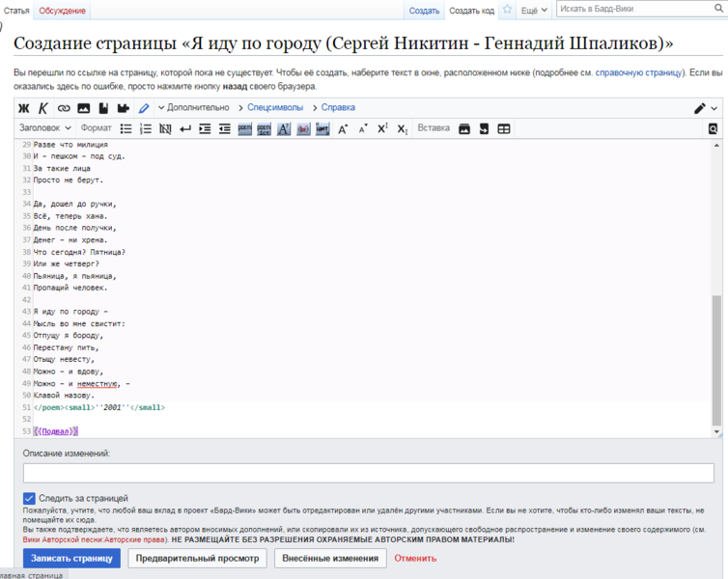
Task: Focus the Искать в Бард-Вики search field
Action: pyautogui.click(x=634, y=9)
